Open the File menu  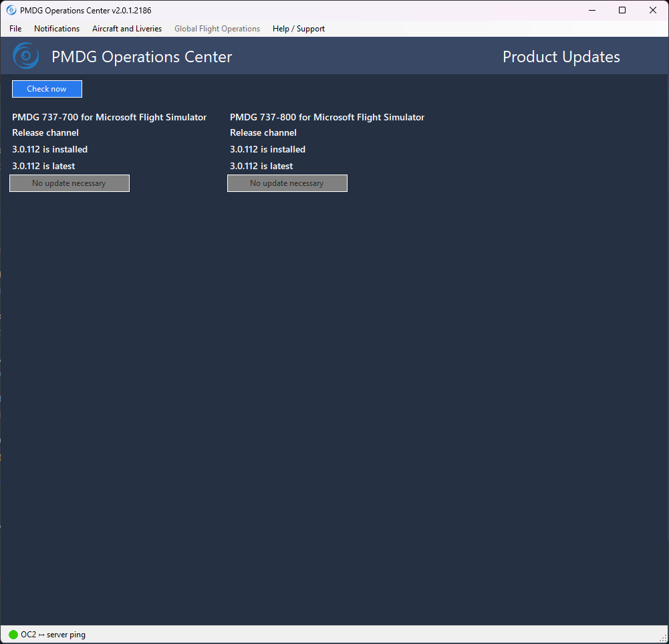coord(15,29)
